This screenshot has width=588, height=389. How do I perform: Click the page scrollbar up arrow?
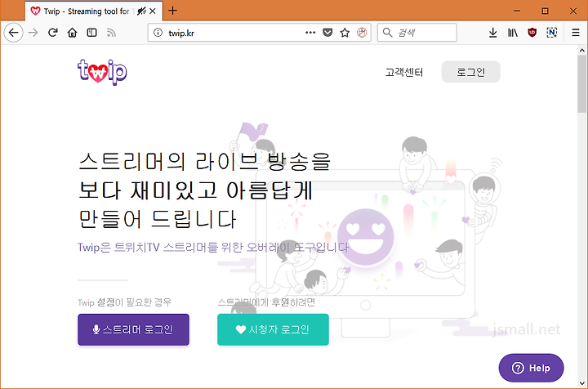[x=582, y=51]
